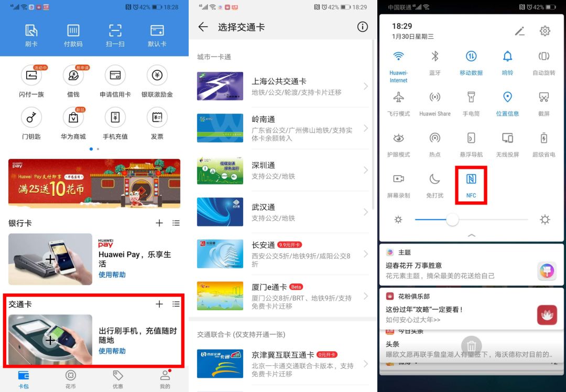Select the 上海公共交通卡 card thumbnail
This screenshot has width=566, height=392.
point(220,86)
